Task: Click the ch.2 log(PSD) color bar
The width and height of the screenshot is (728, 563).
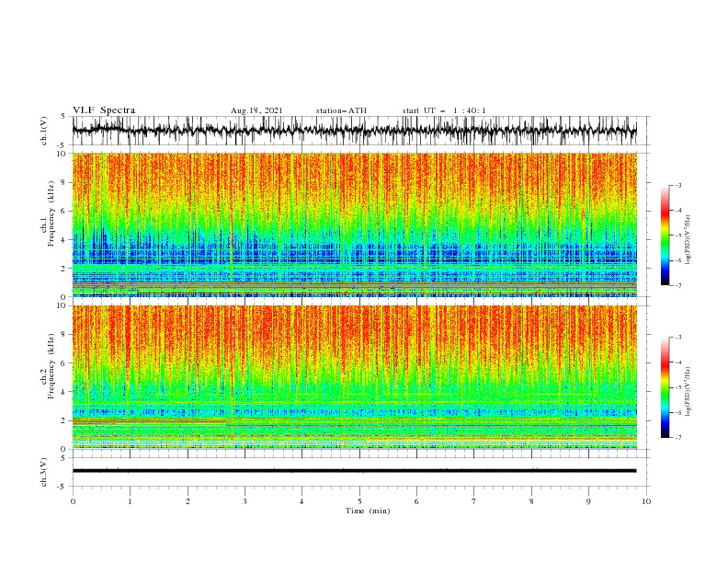Action: click(x=665, y=387)
